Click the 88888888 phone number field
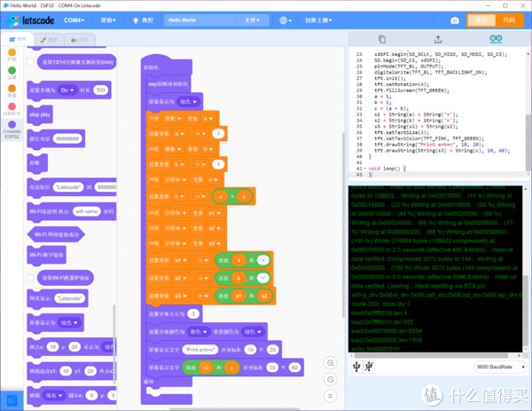The height and width of the screenshot is (411, 532). coord(67,138)
